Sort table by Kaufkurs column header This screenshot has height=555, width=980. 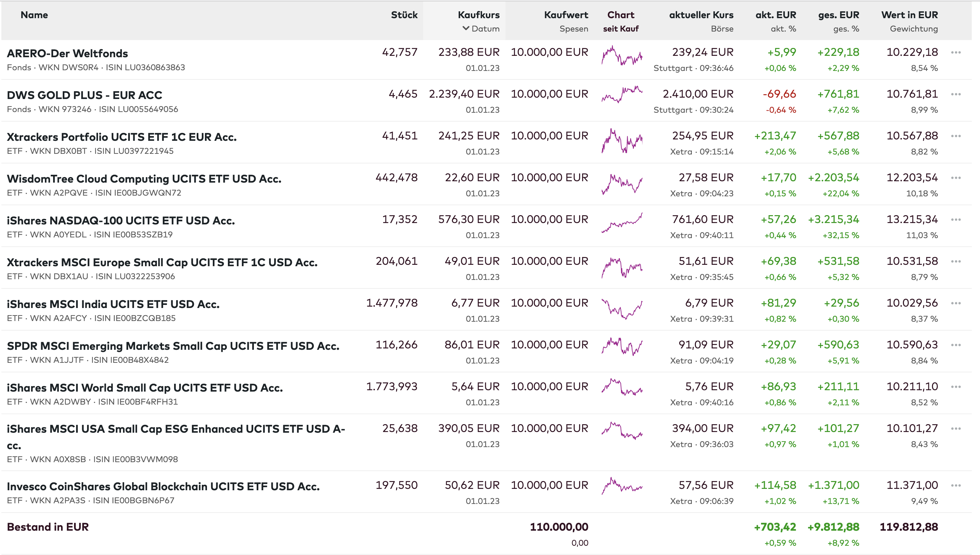pyautogui.click(x=478, y=15)
